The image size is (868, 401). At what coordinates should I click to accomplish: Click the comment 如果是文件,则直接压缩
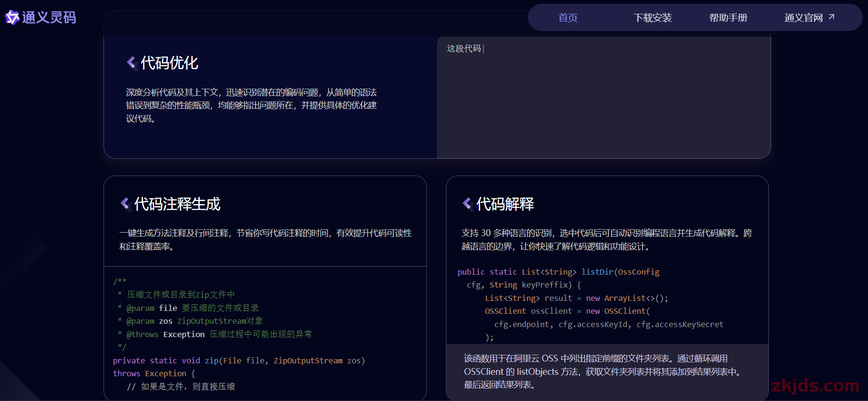click(181, 387)
